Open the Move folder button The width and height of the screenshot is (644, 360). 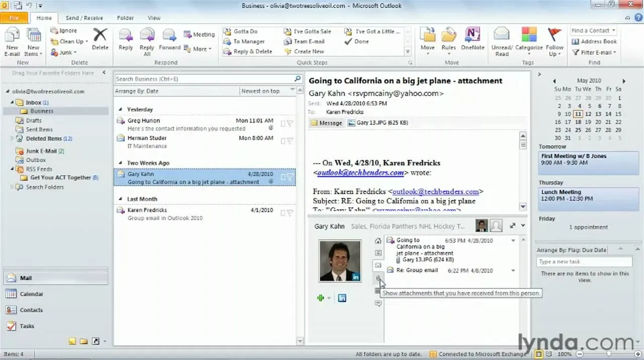pos(428,40)
